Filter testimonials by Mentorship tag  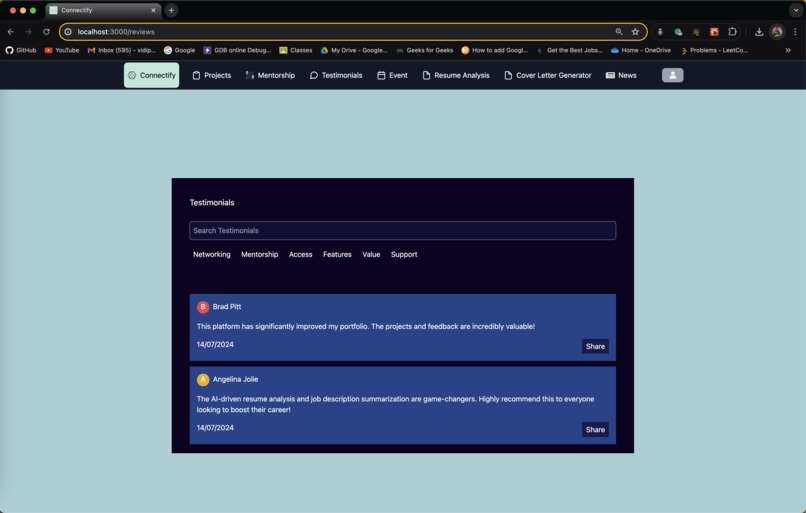click(x=260, y=254)
